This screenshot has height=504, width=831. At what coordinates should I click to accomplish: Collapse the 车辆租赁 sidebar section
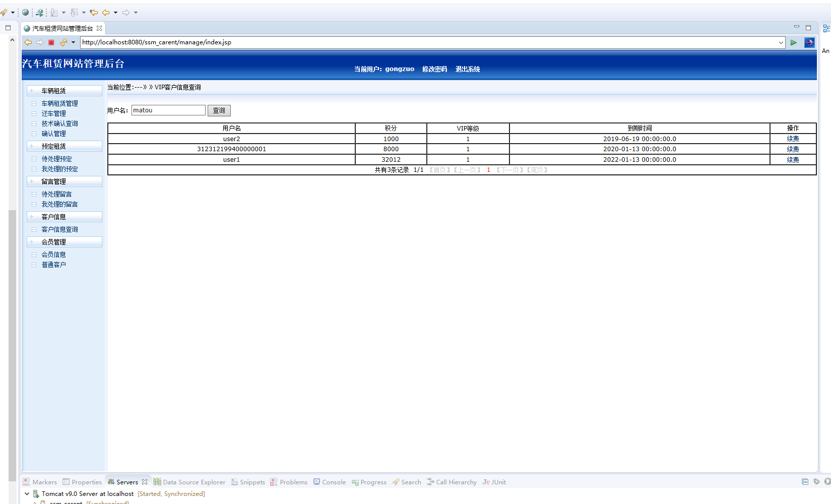tap(65, 91)
